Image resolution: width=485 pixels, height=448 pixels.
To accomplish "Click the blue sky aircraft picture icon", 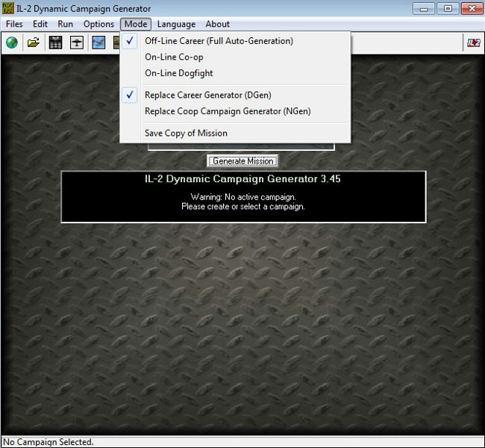I will [x=98, y=43].
